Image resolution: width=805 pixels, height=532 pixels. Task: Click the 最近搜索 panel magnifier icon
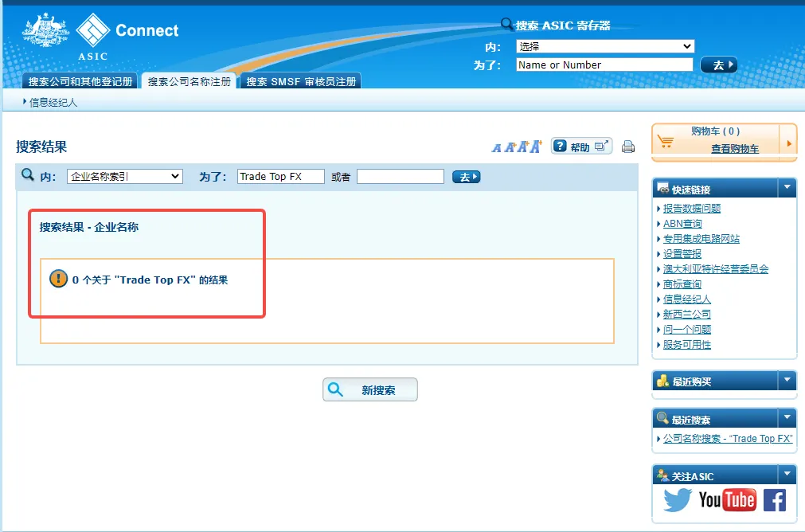coord(662,418)
